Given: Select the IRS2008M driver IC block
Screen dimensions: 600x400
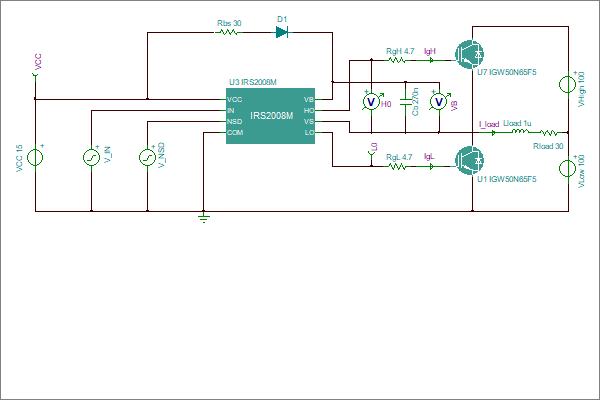Looking at the screenshot, I should click(271, 116).
